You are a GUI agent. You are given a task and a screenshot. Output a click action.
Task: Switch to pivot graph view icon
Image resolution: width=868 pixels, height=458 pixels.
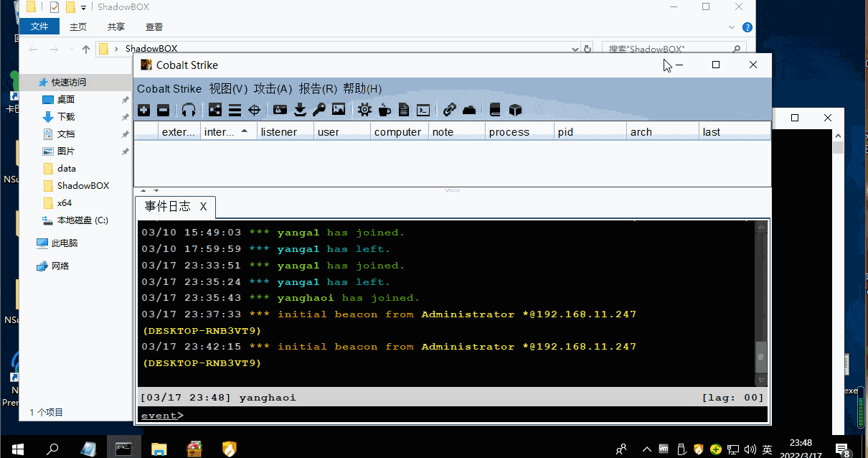coord(215,110)
